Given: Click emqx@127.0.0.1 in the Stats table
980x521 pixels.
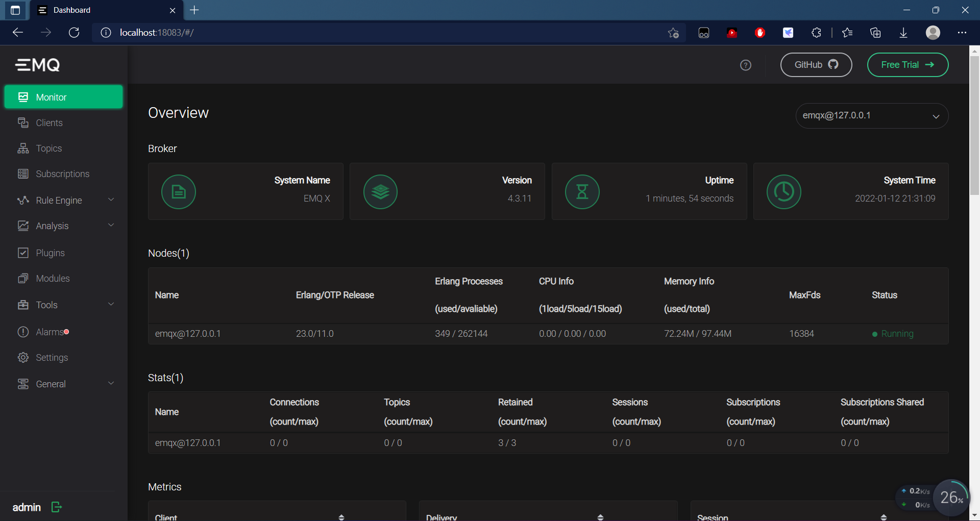Looking at the screenshot, I should pos(188,443).
